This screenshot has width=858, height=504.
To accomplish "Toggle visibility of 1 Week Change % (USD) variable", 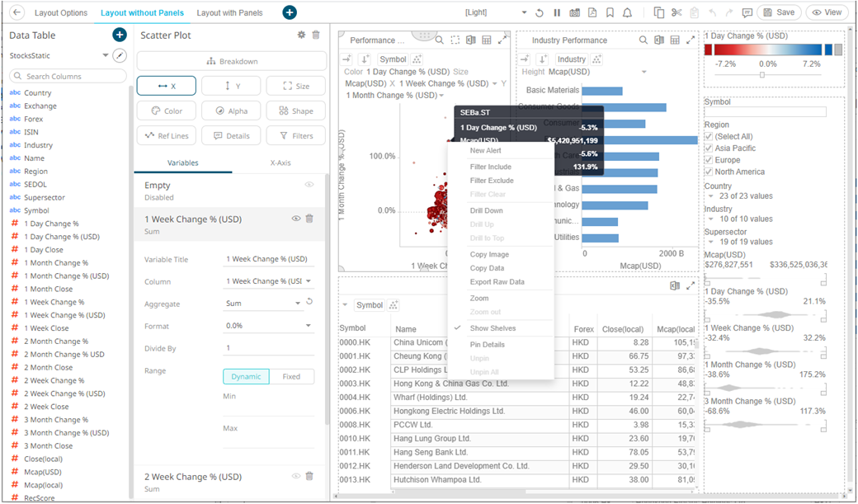I will click(295, 218).
